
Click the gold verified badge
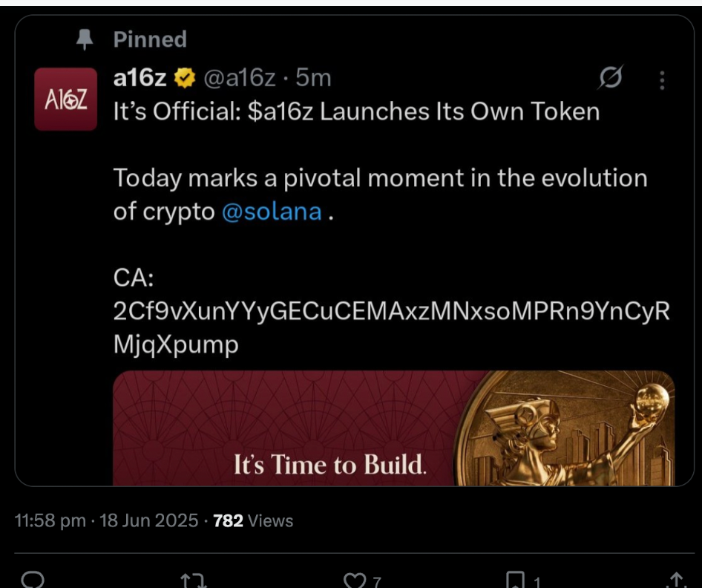click(x=185, y=78)
